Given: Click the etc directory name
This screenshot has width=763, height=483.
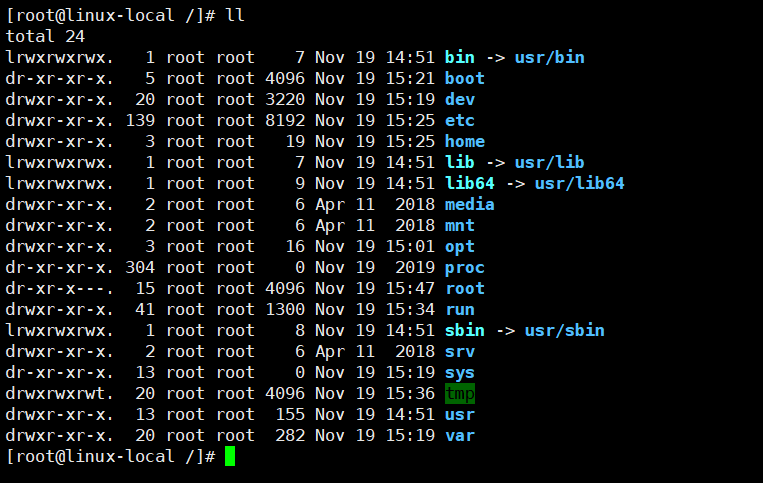Looking at the screenshot, I should (460, 120).
